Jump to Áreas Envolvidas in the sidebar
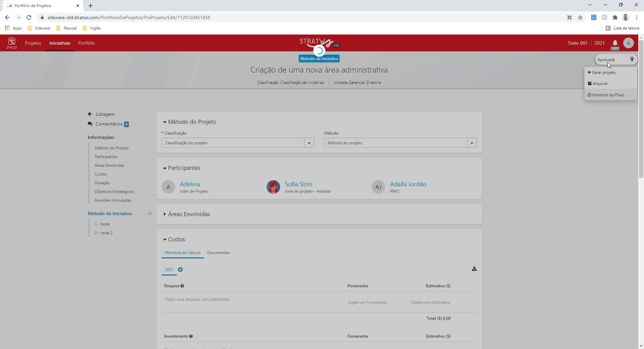The image size is (644, 349). pyautogui.click(x=109, y=165)
